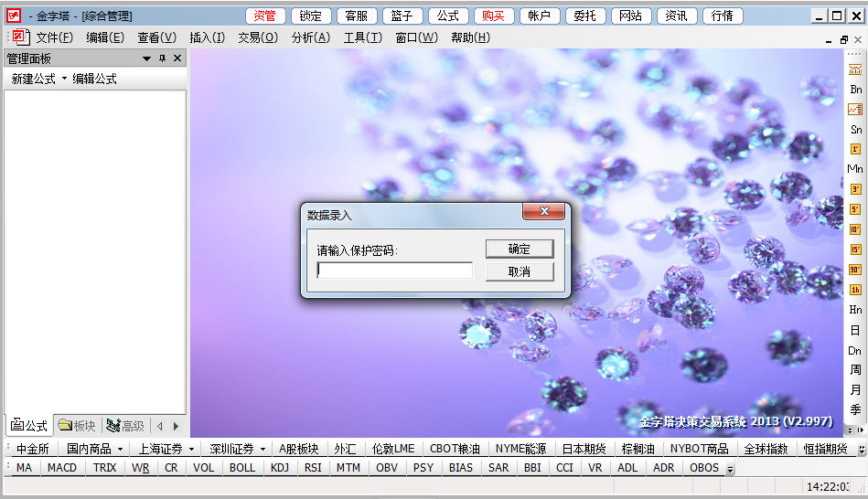Select the 5-minute period icon
Screen dimensions: 868x499
coord(855,209)
